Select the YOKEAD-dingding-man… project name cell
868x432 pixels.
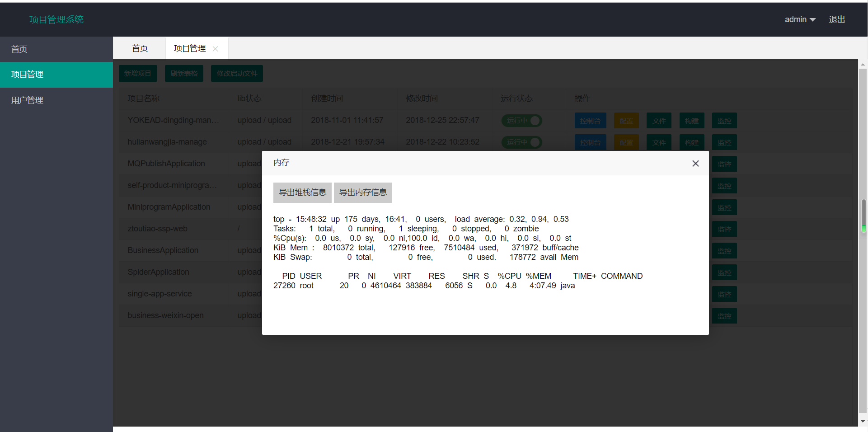(x=174, y=120)
